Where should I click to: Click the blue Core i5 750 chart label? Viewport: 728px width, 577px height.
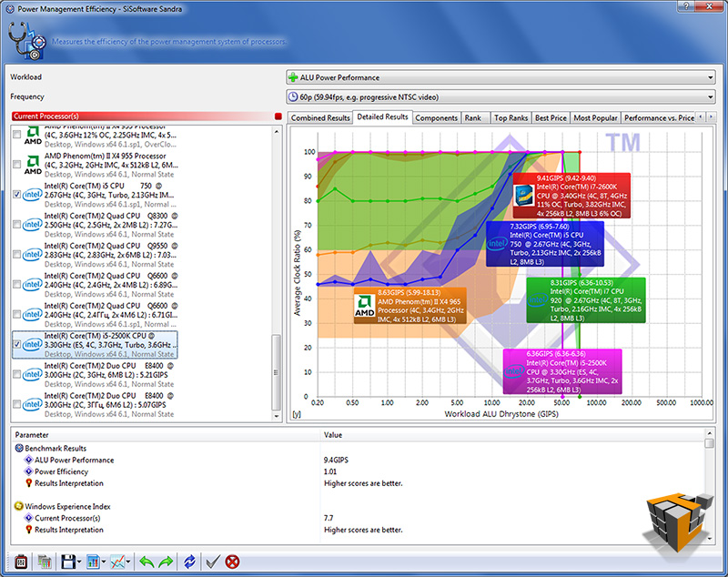(x=545, y=244)
